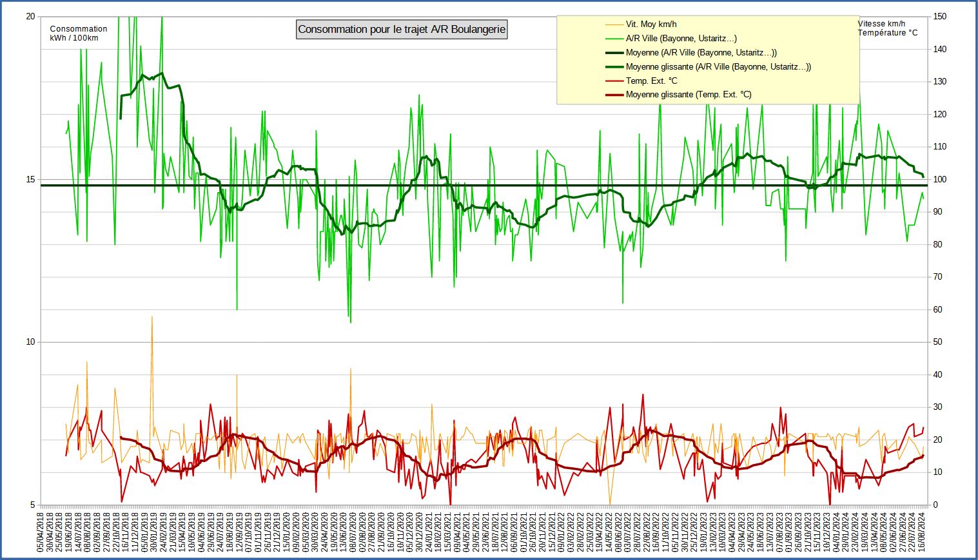Click the x-axis date 29/06/2019
The image size is (978, 560).
(212, 532)
